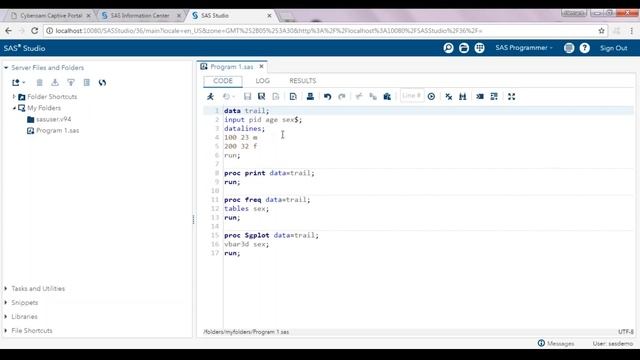Screen dimensions: 640x360
Task: Open the submission history dropdown next to Run
Action: [229, 97]
